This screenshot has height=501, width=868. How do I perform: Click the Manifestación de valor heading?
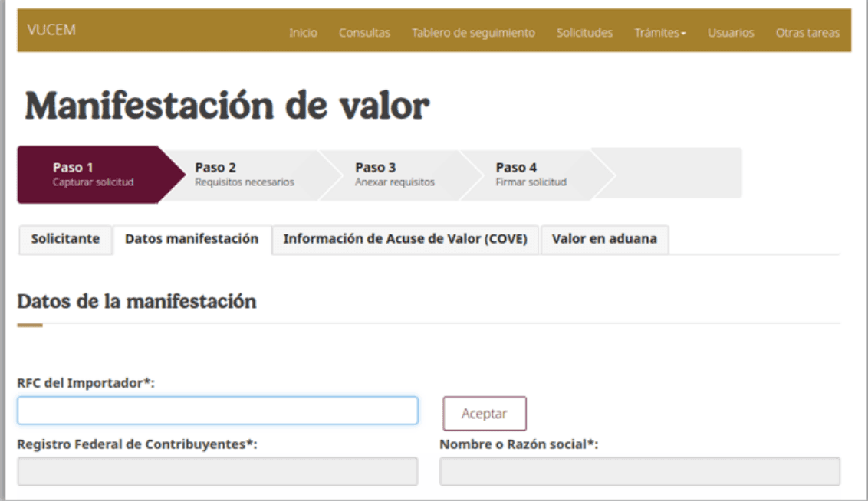click(227, 105)
